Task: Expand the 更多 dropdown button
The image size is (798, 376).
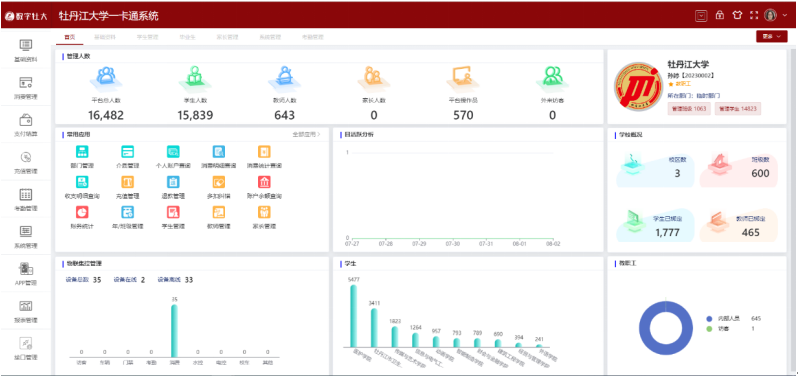Action: pyautogui.click(x=772, y=37)
